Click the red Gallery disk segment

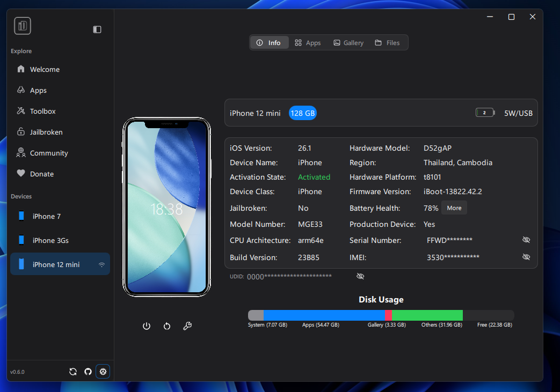[x=389, y=315]
